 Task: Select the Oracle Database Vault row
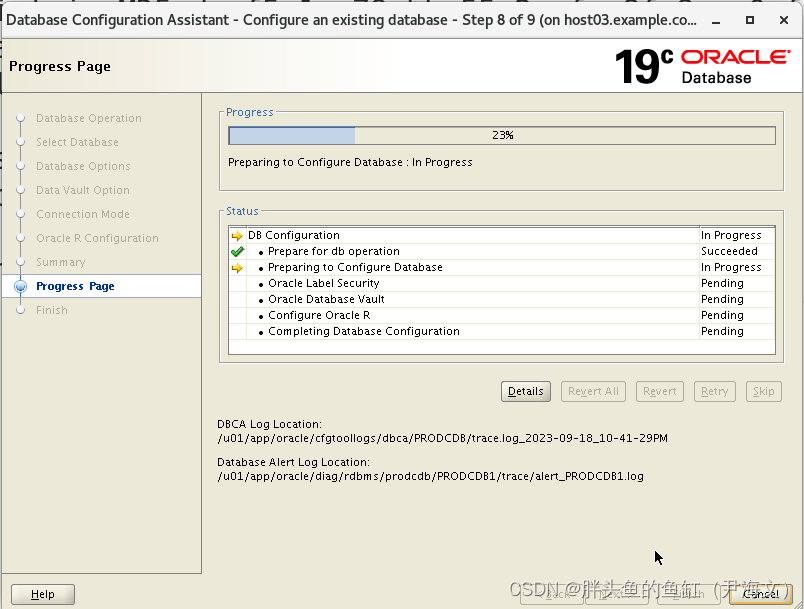coord(502,299)
